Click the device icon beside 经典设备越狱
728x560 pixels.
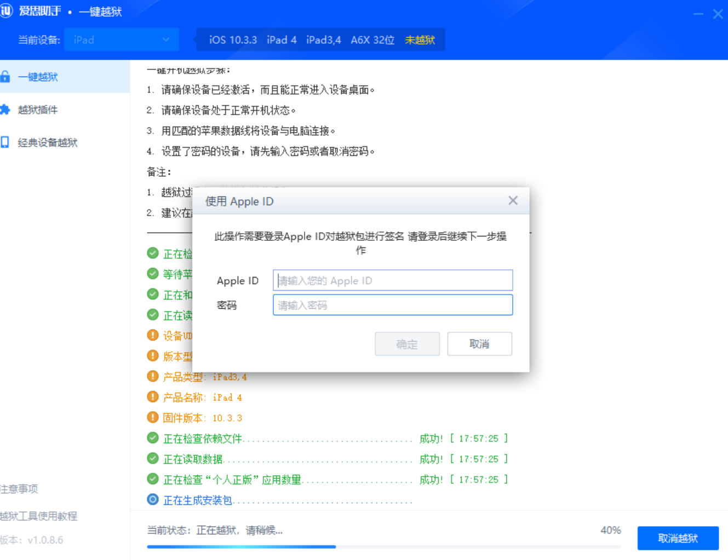[x=5, y=142]
